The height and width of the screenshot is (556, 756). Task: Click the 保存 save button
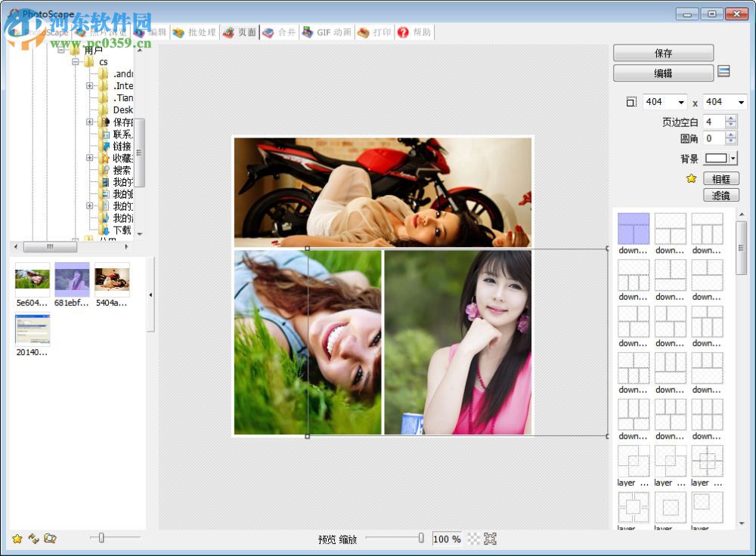(664, 52)
